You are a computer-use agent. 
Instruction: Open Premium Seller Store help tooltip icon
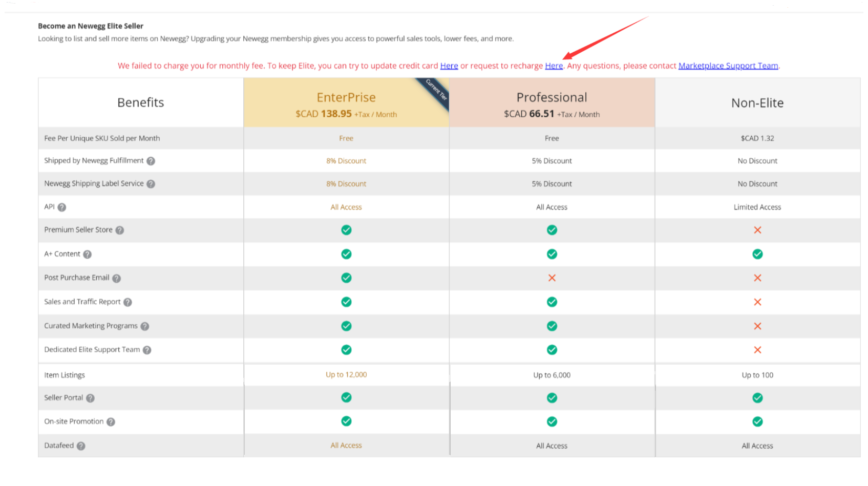pyautogui.click(x=120, y=230)
